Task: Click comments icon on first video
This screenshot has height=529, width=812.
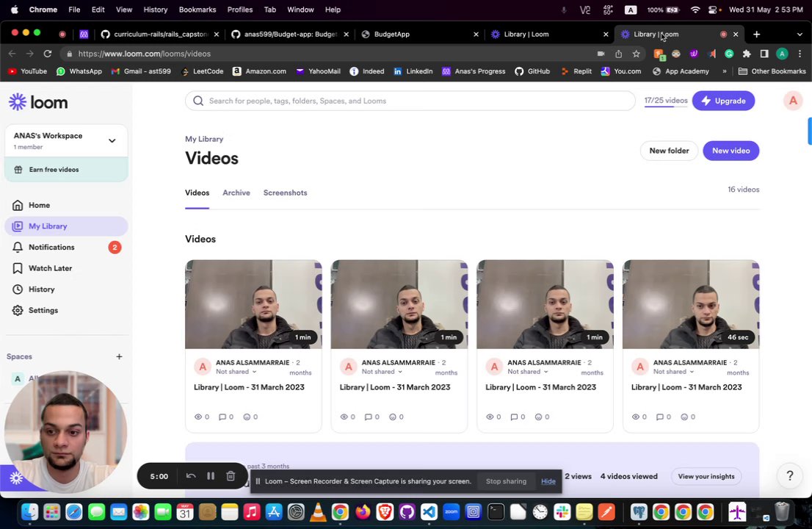Action: click(222, 417)
